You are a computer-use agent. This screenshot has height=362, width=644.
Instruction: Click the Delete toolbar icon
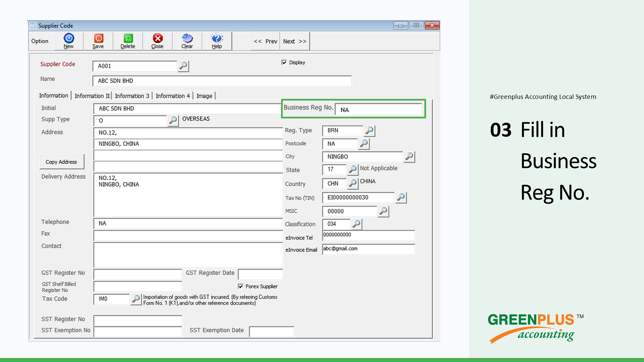pos(128,41)
